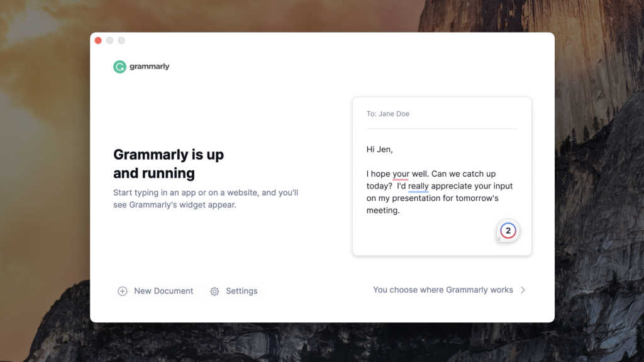The image size is (644, 362).
Task: Click the 'Hi Jen,' greeting line
Action: [380, 150]
